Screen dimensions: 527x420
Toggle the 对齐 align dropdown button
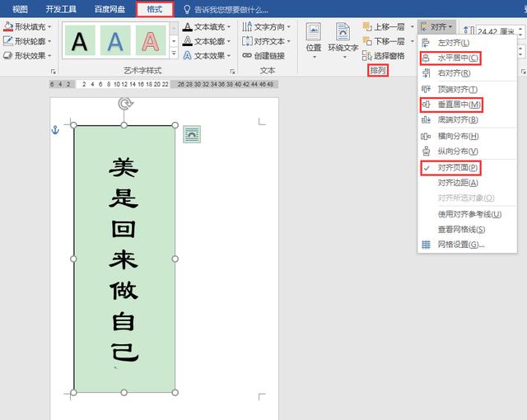(x=436, y=26)
